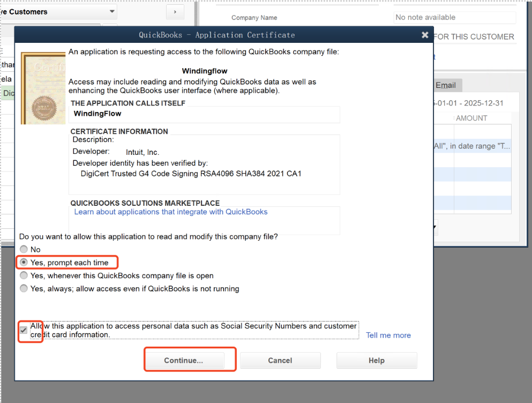
Task: Click the Continue button
Action: 184,360
